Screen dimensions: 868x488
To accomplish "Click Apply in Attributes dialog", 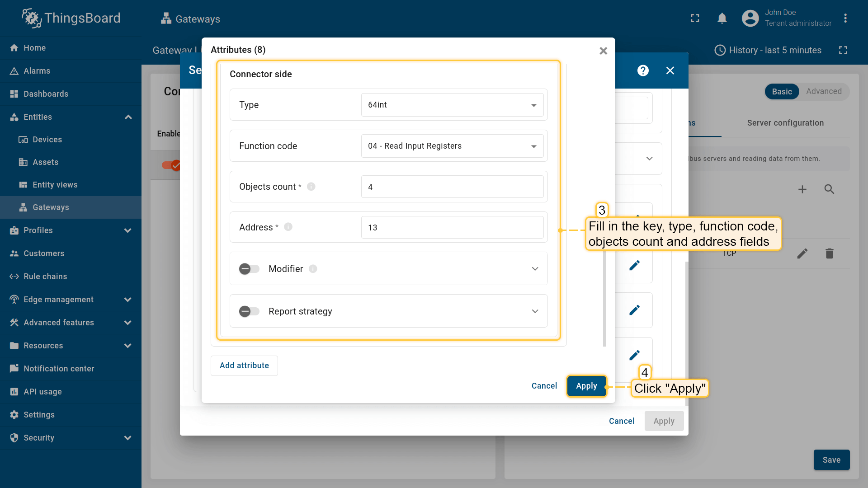I will [586, 386].
